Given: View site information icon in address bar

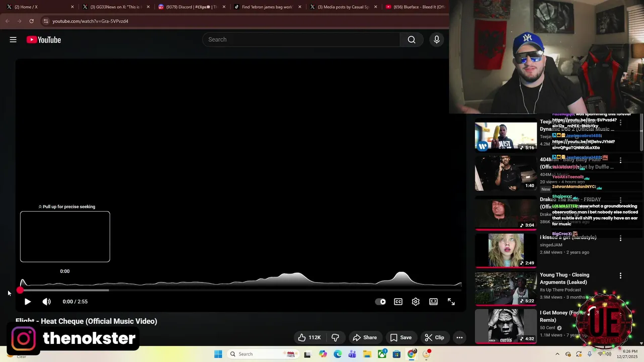Looking at the screenshot, I should click(46, 21).
